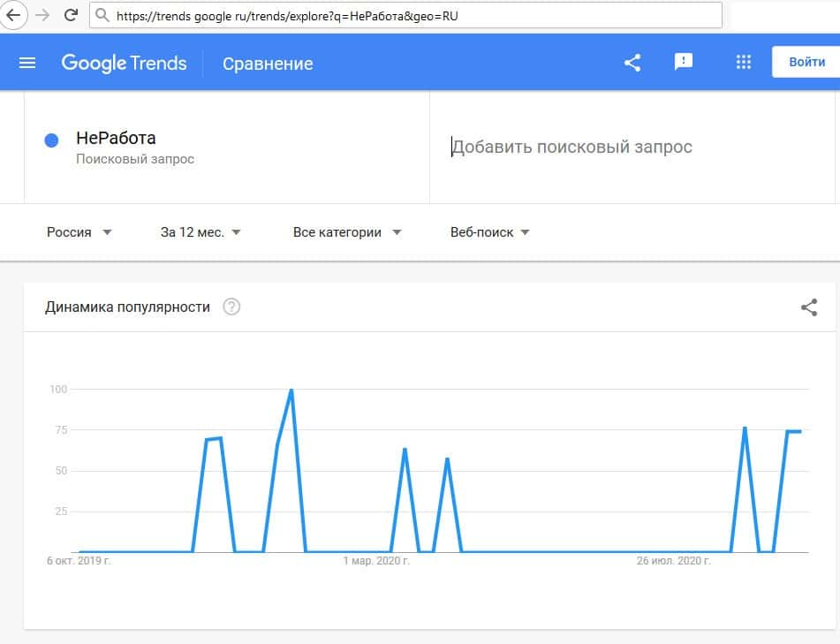Open the send feedback icon
The width and height of the screenshot is (840, 644).
coord(683,62)
